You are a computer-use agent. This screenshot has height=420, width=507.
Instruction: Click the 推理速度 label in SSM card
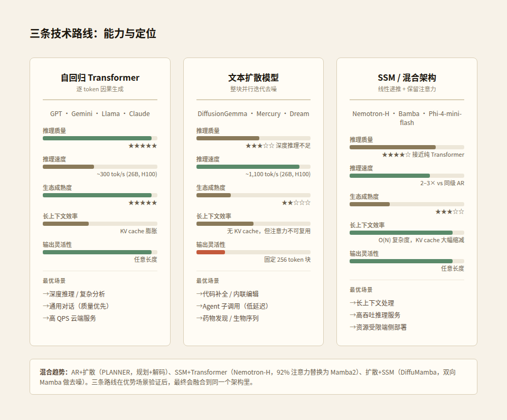(x=361, y=168)
